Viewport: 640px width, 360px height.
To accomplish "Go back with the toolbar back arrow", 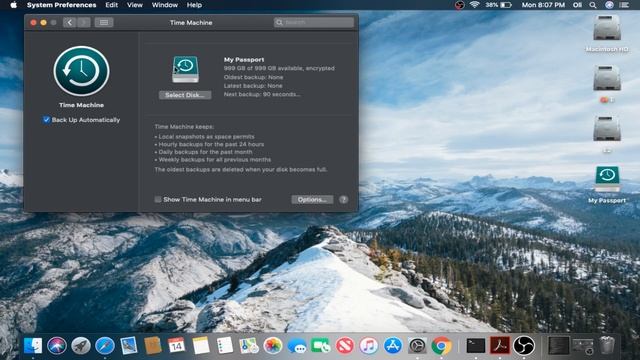I will click(x=69, y=22).
